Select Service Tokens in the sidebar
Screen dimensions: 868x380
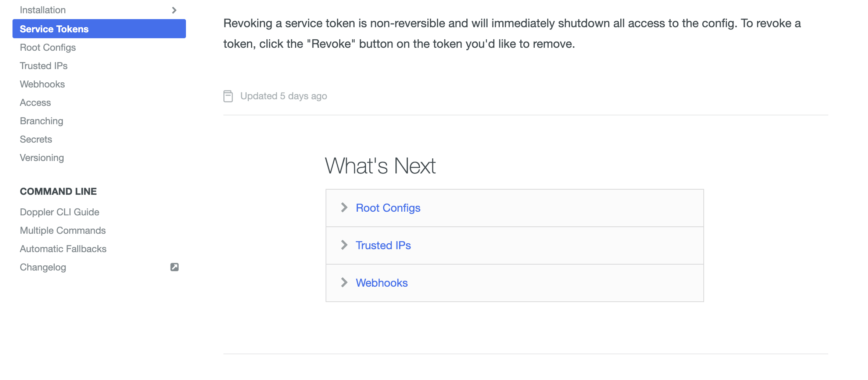pos(54,29)
